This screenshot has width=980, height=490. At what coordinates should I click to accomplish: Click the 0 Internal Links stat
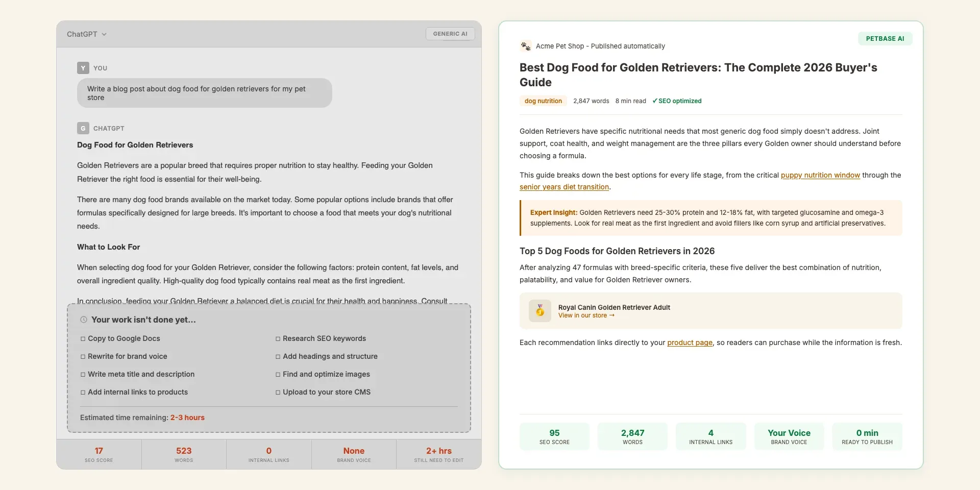tap(269, 454)
